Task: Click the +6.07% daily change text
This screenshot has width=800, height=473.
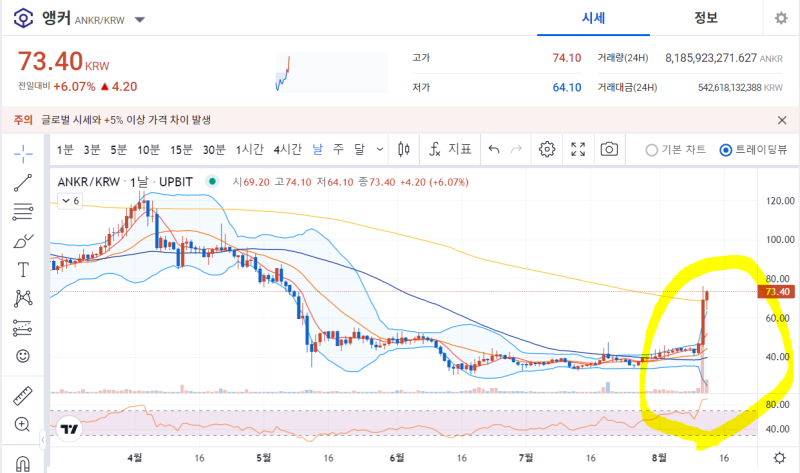Action: coord(74,87)
